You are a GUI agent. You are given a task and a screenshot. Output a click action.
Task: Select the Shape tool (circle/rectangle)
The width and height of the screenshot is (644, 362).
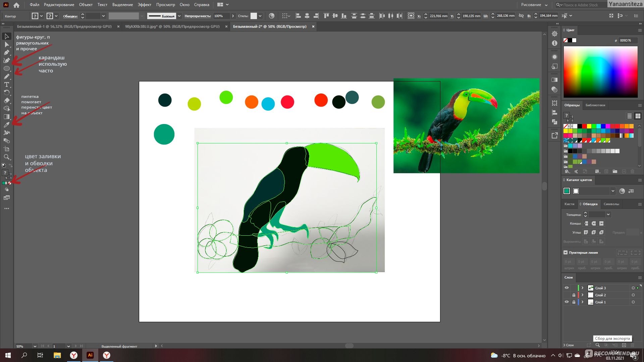tap(6, 68)
